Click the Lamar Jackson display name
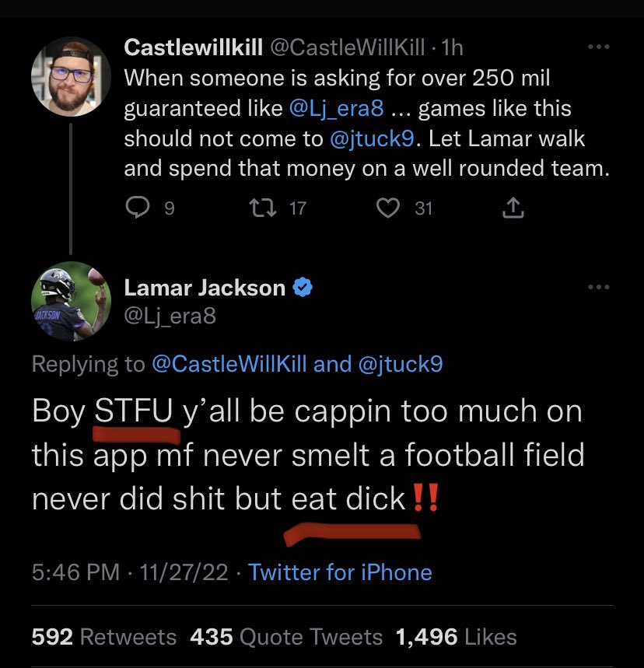Image resolution: width=644 pixels, height=668 pixels. (x=205, y=288)
